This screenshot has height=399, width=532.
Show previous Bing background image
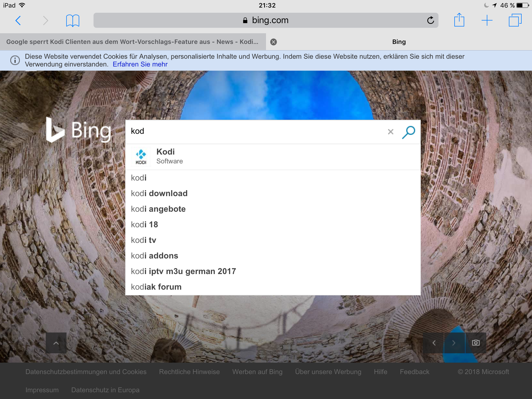(434, 343)
